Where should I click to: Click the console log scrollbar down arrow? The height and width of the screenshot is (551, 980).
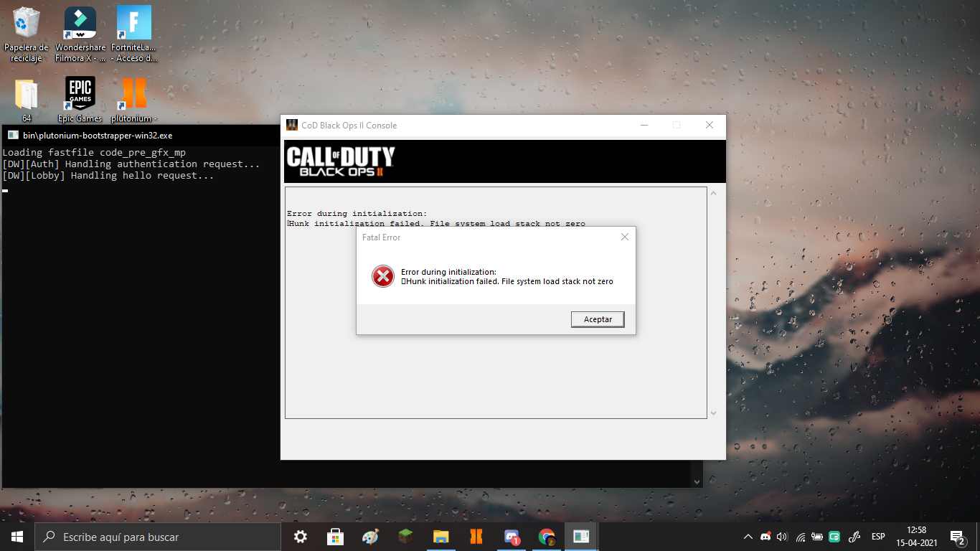pyautogui.click(x=713, y=413)
